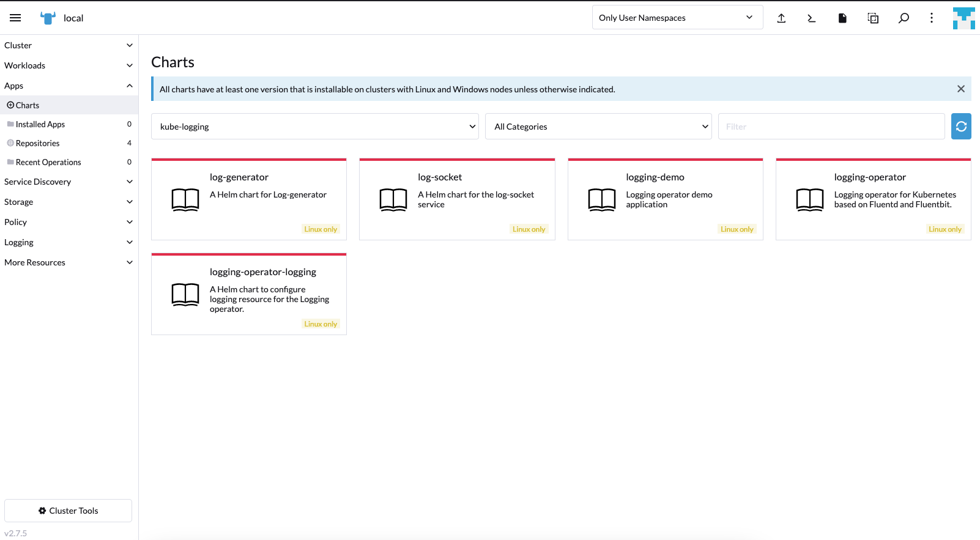Viewport: 980px width, 540px height.
Task: Click the Repositories globe icon
Action: tap(10, 143)
